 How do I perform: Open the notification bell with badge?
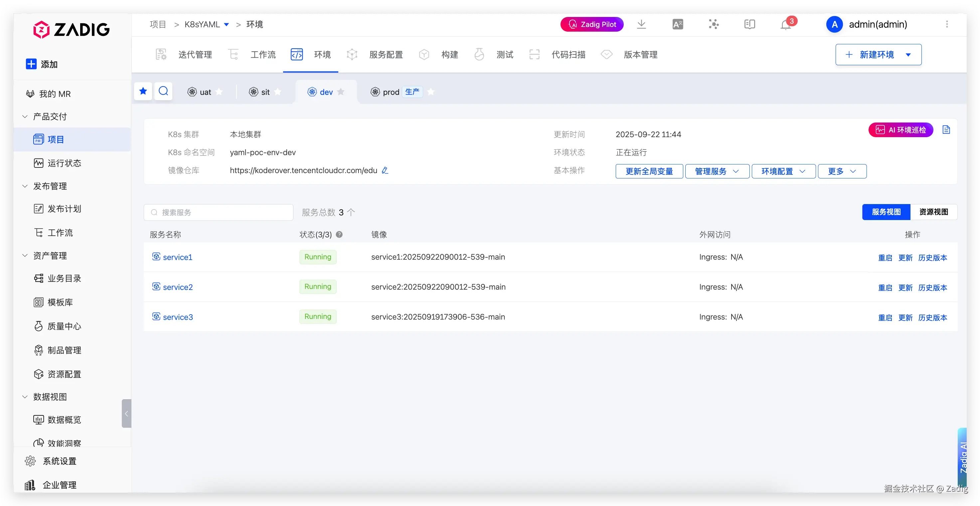tap(786, 25)
